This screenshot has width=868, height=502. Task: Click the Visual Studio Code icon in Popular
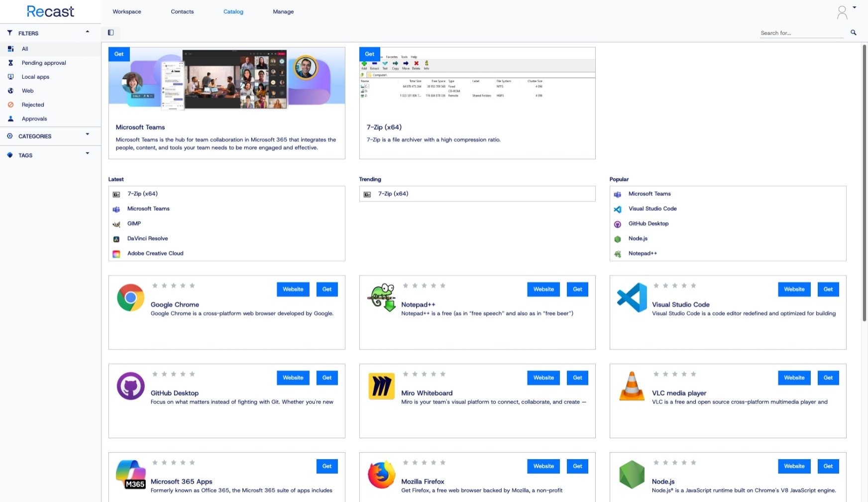point(618,209)
